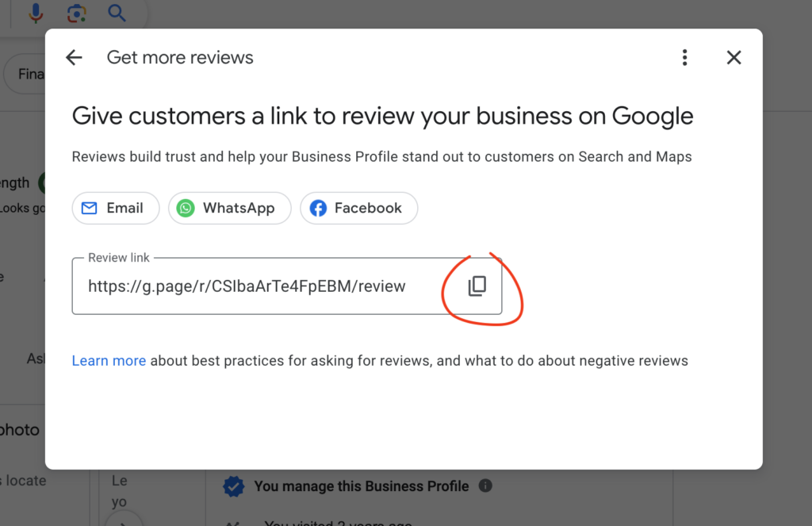This screenshot has width=812, height=526.
Task: Click the 'Give customers a link' heading
Action: (382, 116)
